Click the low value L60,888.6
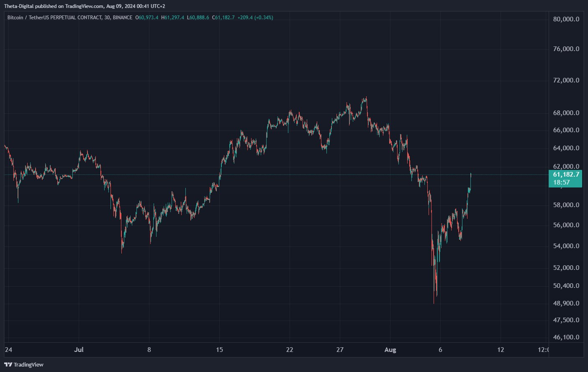588x372 pixels. (198, 18)
